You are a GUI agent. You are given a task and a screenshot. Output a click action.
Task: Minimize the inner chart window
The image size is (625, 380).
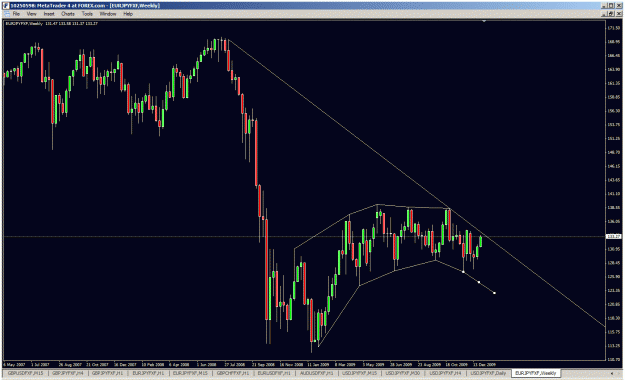tap(605, 14)
